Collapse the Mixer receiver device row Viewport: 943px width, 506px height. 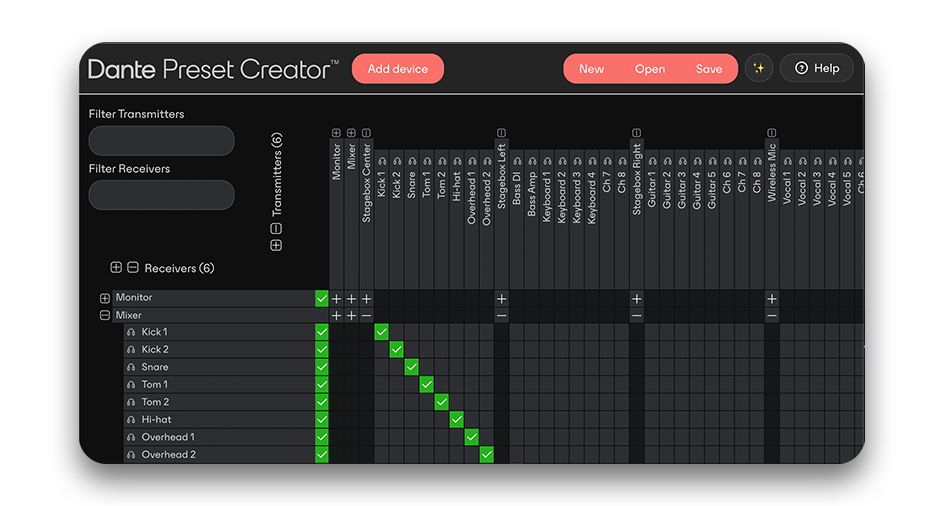(x=105, y=316)
